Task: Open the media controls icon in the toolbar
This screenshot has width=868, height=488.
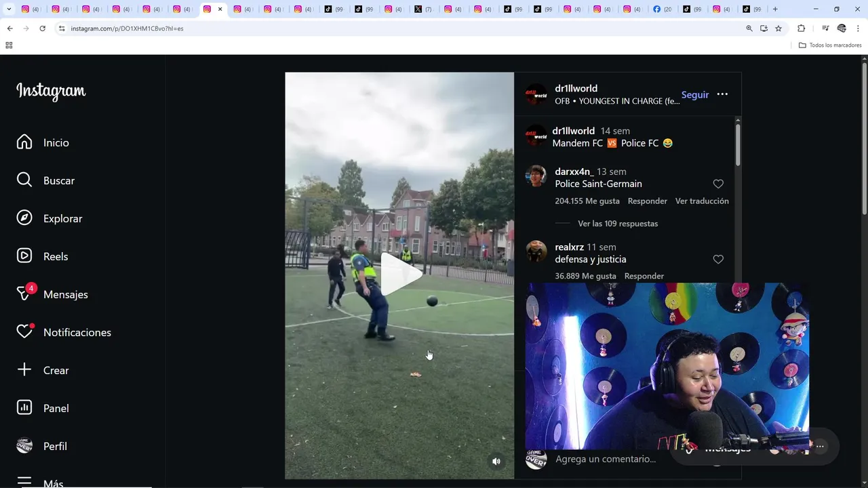Action: pyautogui.click(x=825, y=28)
